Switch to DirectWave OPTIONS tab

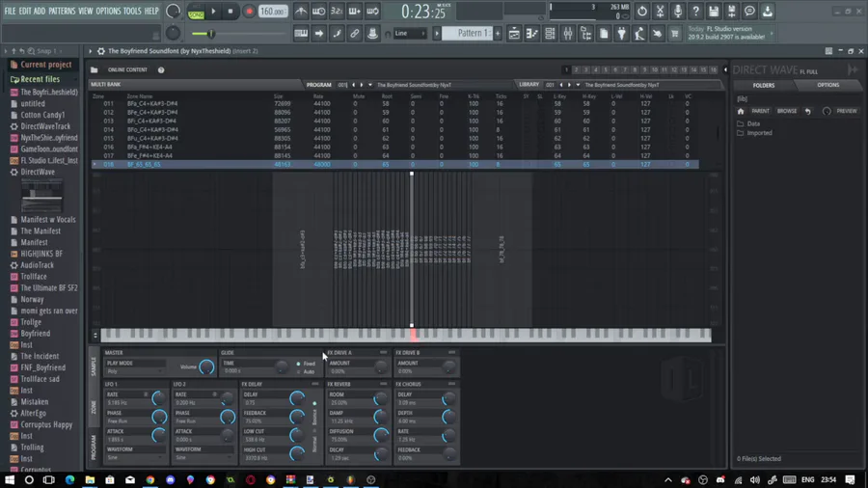point(828,85)
